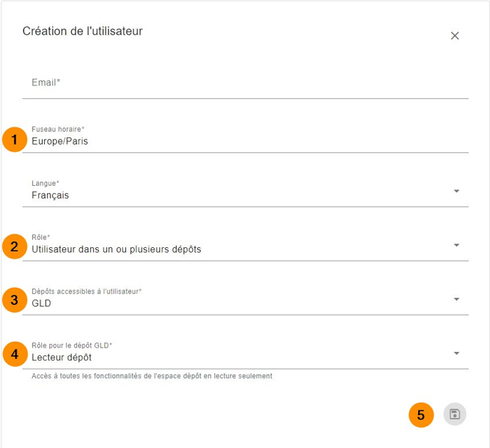Click the orange badge numbered 2
Viewport: 490px width, 448px height.
click(14, 247)
